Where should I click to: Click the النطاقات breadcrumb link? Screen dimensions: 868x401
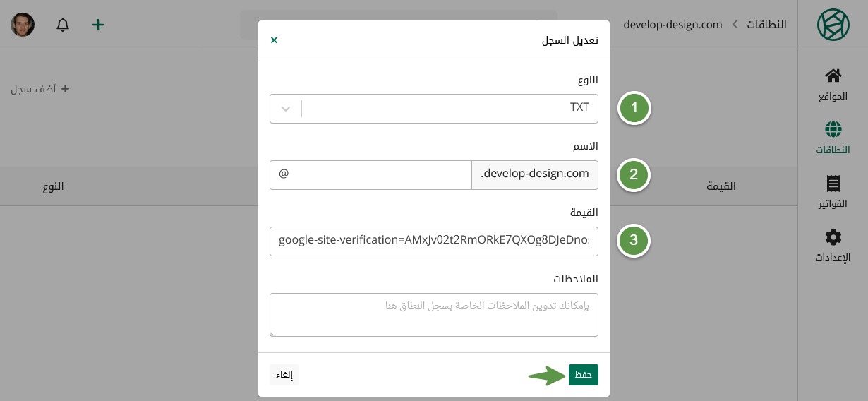(x=766, y=25)
